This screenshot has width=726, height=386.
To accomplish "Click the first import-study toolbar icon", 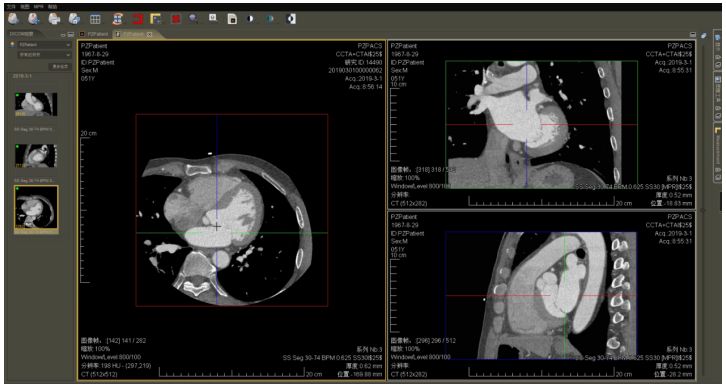I will click(x=14, y=19).
